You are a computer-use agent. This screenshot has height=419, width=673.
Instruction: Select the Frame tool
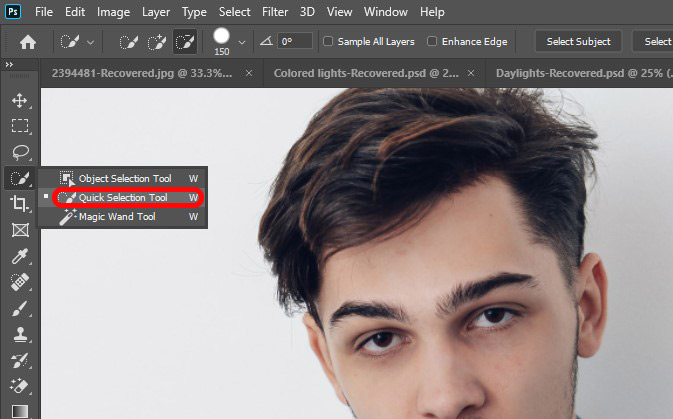point(20,230)
